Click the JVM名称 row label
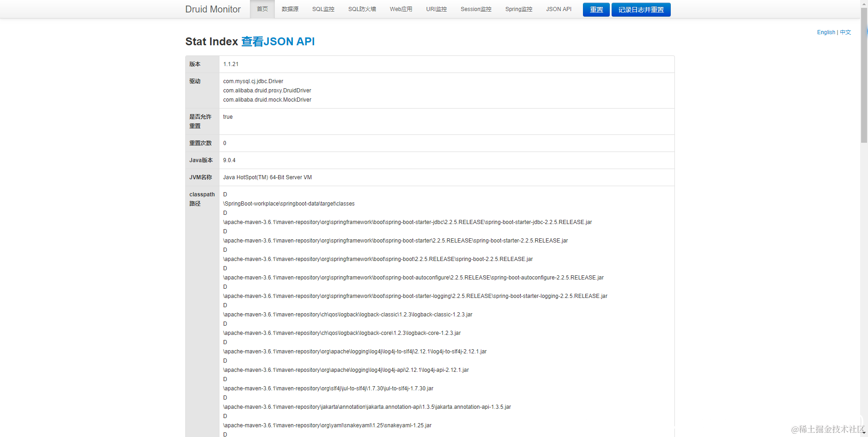The image size is (868, 437). point(200,177)
